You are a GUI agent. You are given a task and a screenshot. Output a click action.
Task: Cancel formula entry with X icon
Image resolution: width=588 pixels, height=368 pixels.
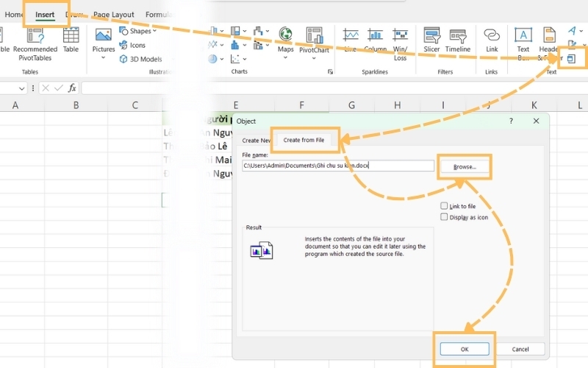coord(46,88)
